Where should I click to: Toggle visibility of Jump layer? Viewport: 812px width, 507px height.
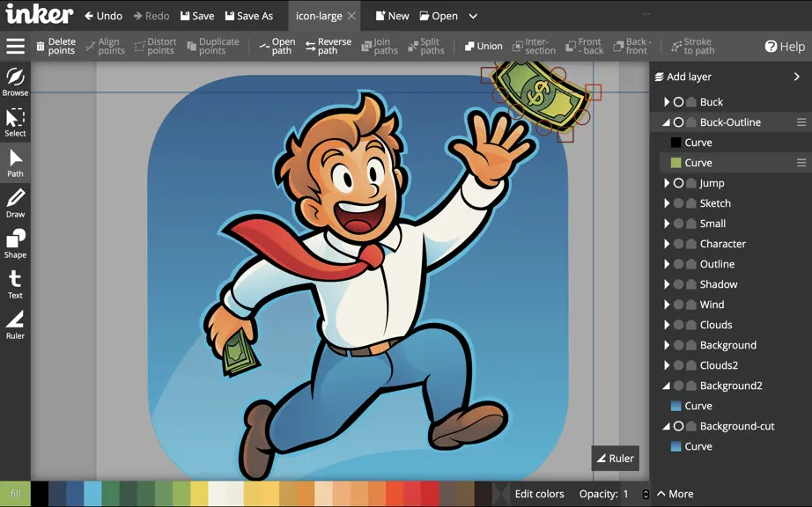click(678, 183)
